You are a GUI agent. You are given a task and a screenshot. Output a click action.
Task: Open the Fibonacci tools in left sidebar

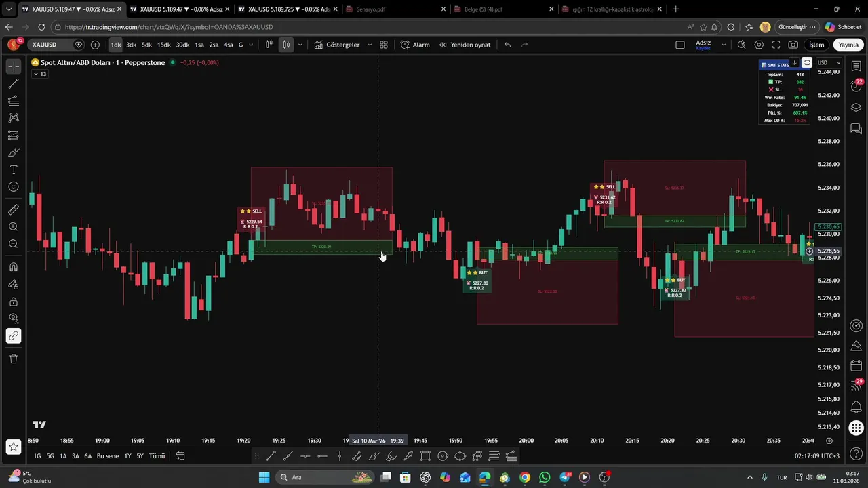coord(14,101)
